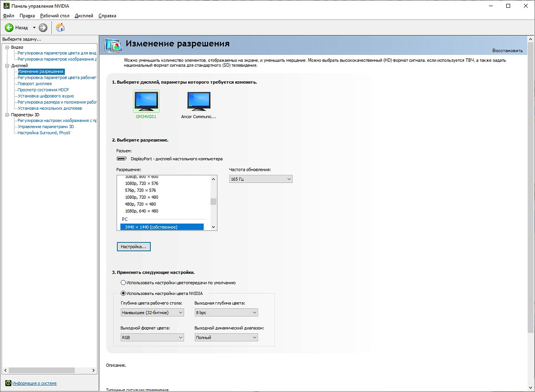Open Просмотр состояния HDCP
The width and height of the screenshot is (535, 392).
tap(43, 90)
